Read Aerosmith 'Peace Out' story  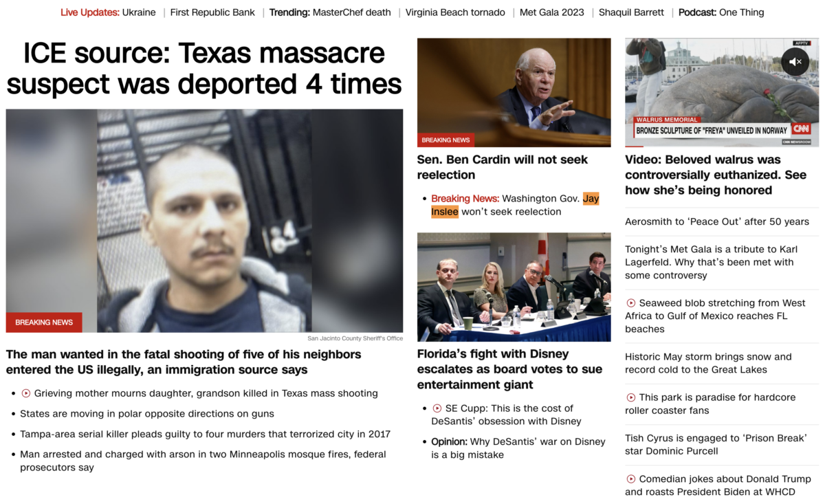point(717,221)
